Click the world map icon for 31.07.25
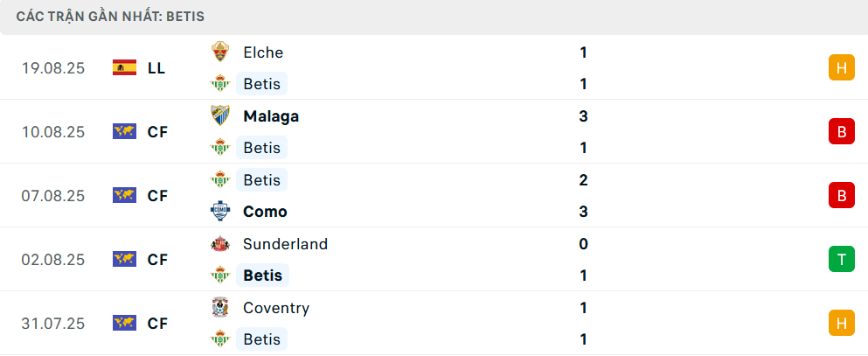868x356 pixels. coord(124,324)
